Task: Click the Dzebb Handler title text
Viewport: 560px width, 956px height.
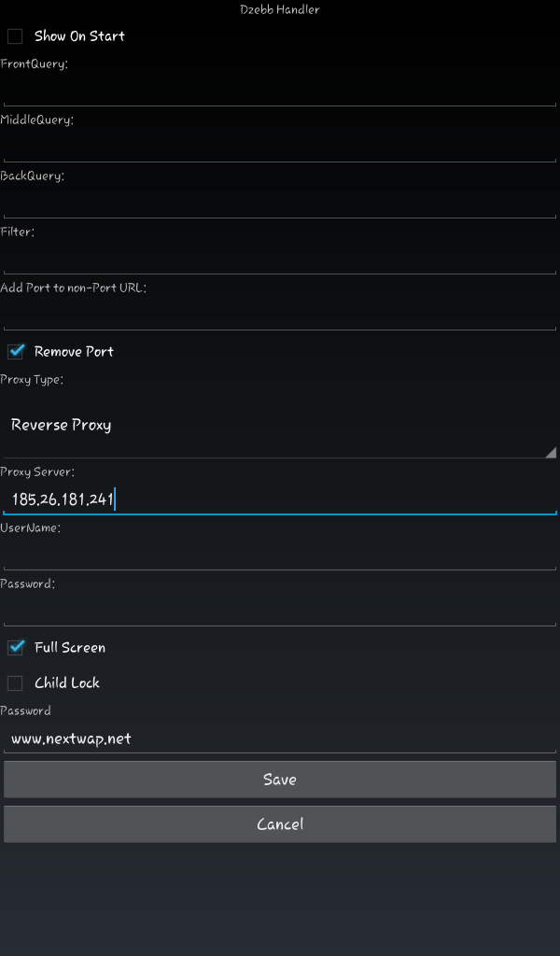Action: point(280,9)
